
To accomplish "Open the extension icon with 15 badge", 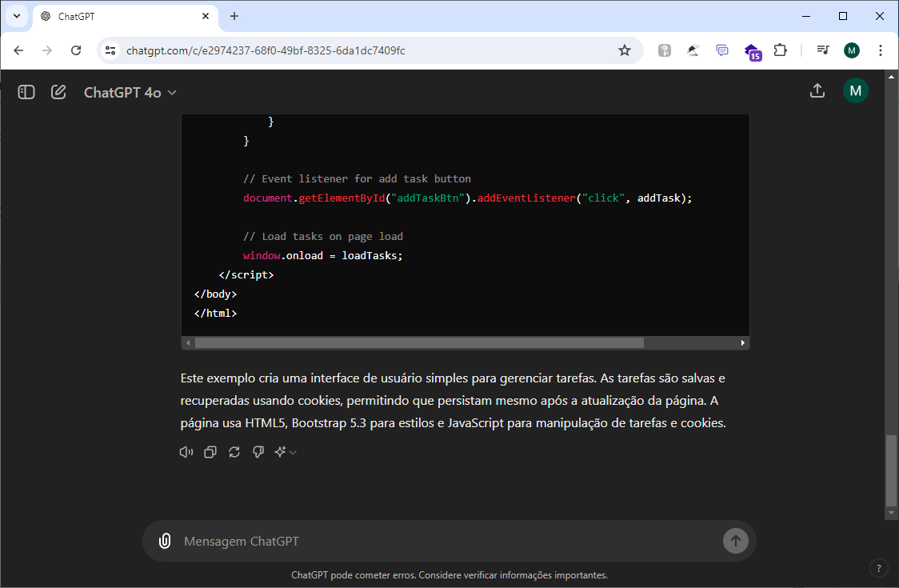I will tap(752, 52).
